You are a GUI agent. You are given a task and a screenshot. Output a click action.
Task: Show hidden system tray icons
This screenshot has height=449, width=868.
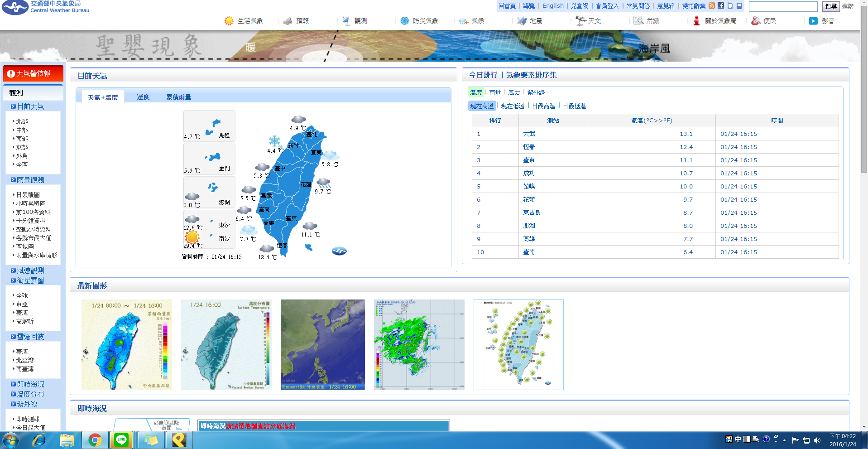pyautogui.click(x=784, y=440)
